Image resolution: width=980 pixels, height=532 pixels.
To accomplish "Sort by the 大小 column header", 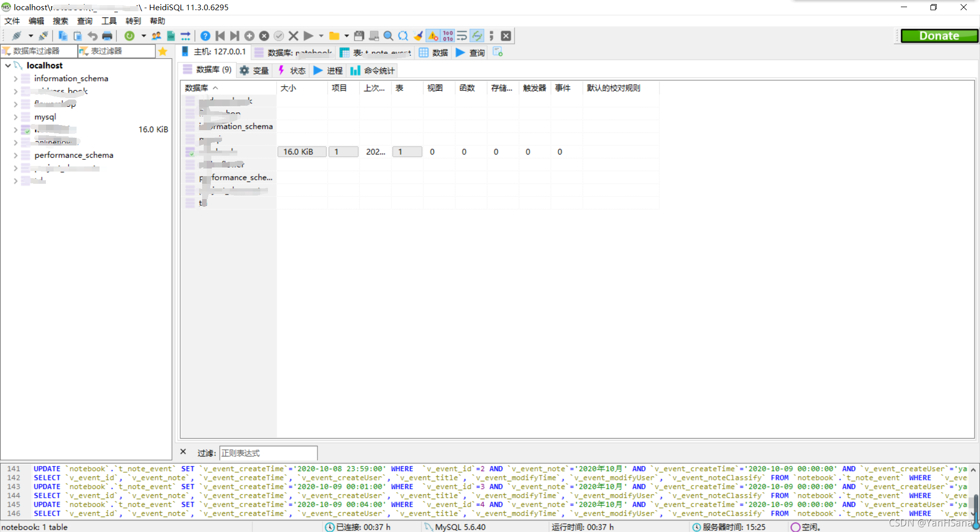I will click(302, 88).
